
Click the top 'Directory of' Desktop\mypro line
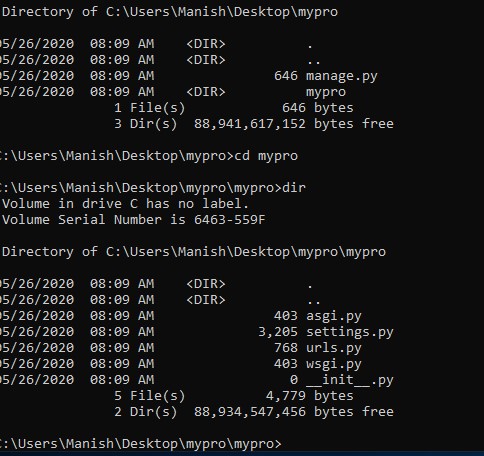tap(170, 12)
